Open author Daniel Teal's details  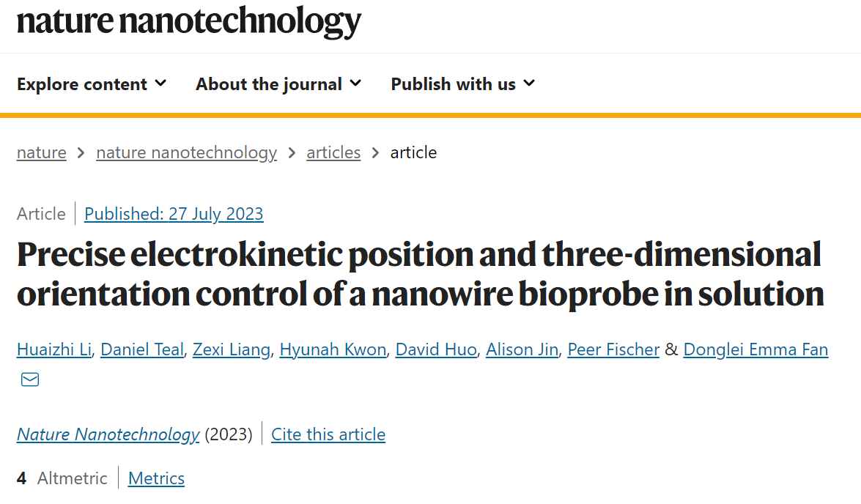141,349
